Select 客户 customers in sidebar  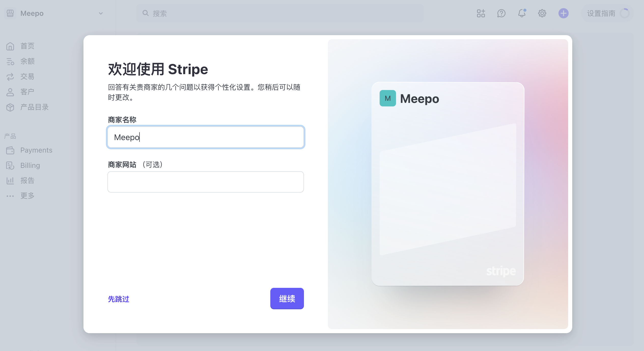27,92
